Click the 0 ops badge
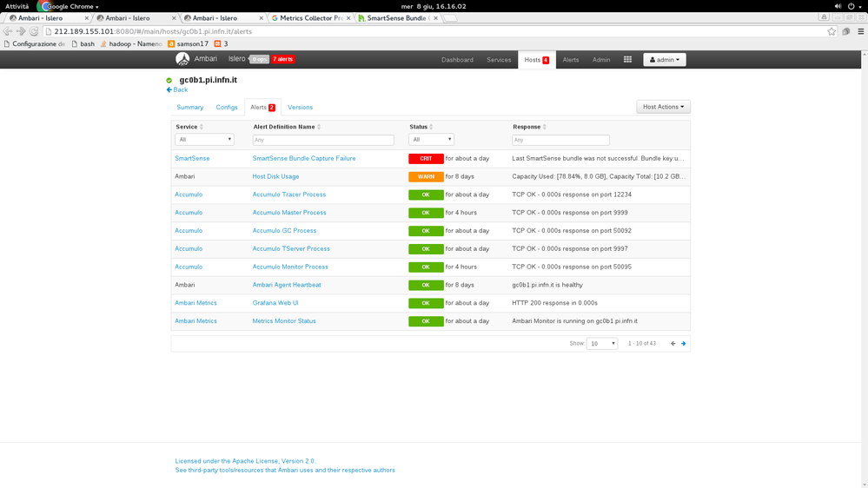The image size is (868, 488). coord(259,59)
